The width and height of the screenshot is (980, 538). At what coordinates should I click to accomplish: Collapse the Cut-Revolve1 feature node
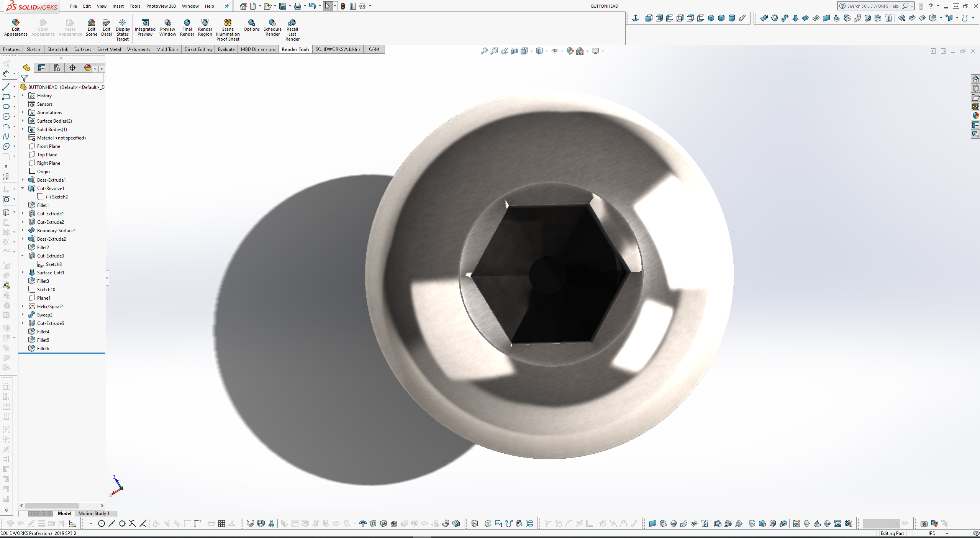coord(23,188)
